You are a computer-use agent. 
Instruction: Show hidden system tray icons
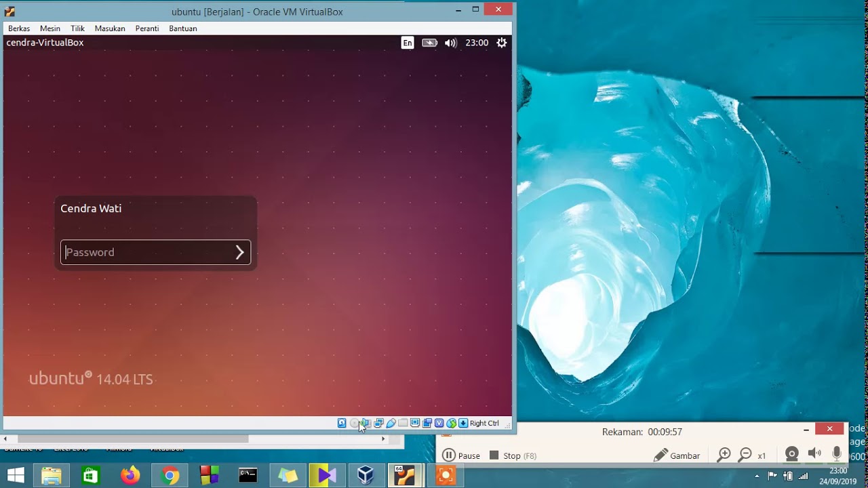coord(757,476)
